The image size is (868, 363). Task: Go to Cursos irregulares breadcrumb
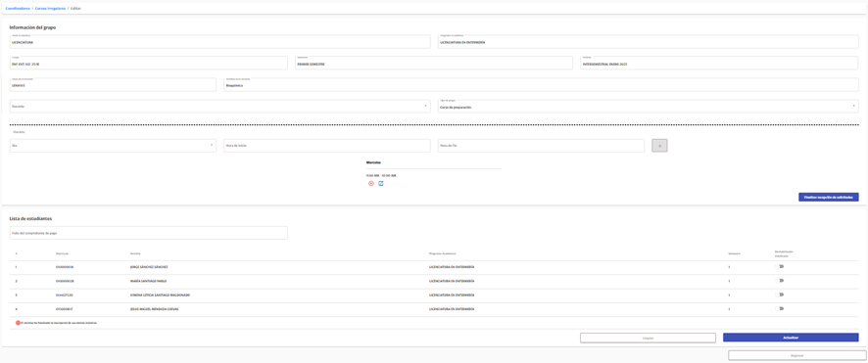coord(51,8)
